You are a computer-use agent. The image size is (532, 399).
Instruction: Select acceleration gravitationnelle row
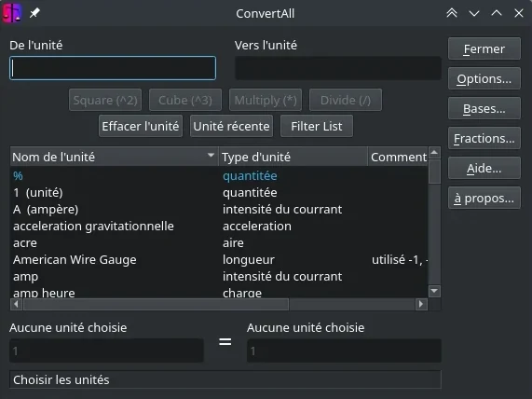click(x=219, y=227)
